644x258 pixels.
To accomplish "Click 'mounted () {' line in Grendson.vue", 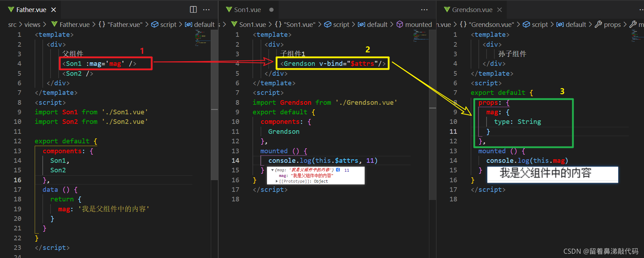I will [501, 151].
